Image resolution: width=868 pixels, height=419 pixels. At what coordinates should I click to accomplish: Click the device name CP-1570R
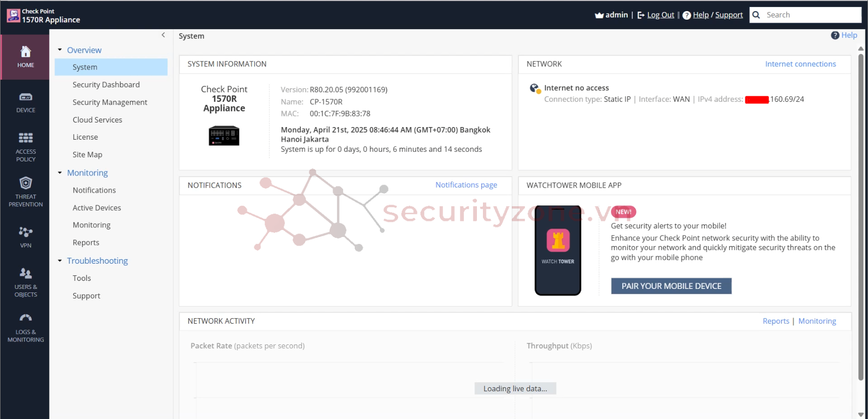pyautogui.click(x=326, y=102)
